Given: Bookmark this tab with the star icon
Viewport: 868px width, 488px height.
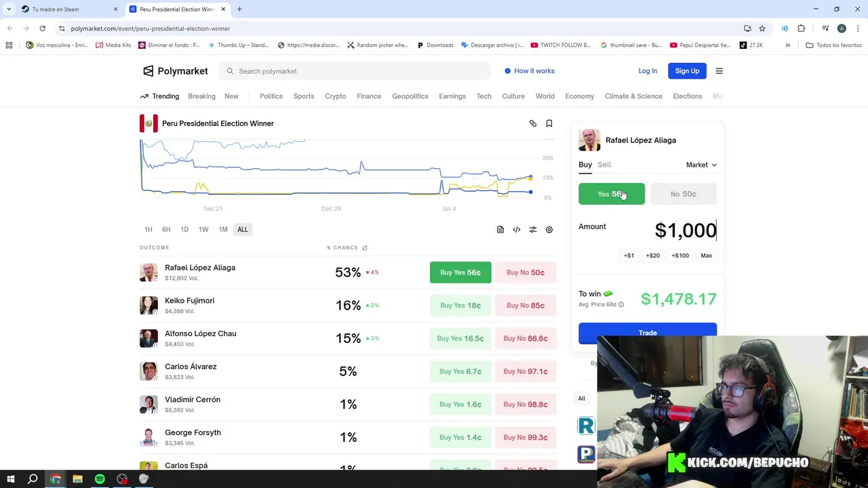Looking at the screenshot, I should click(x=762, y=28).
